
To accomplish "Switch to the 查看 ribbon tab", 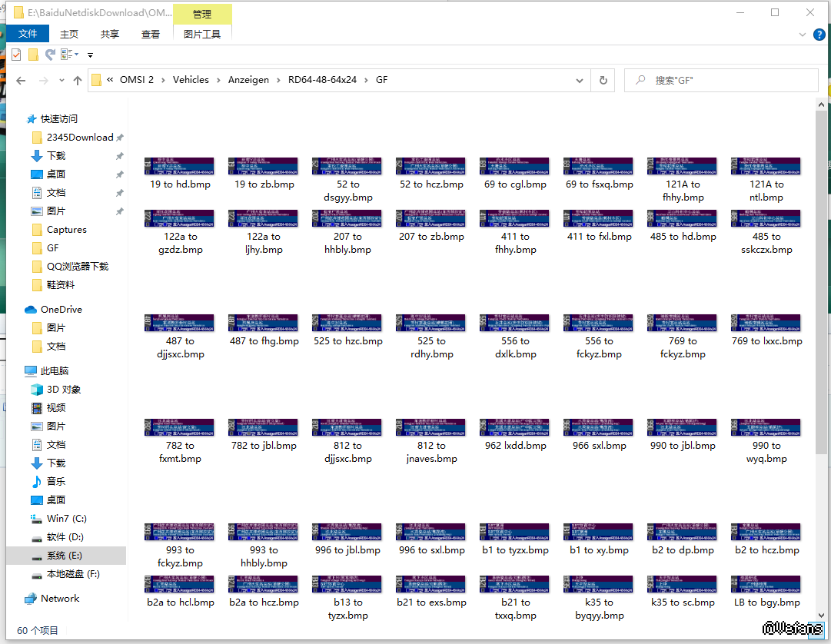I will point(151,34).
